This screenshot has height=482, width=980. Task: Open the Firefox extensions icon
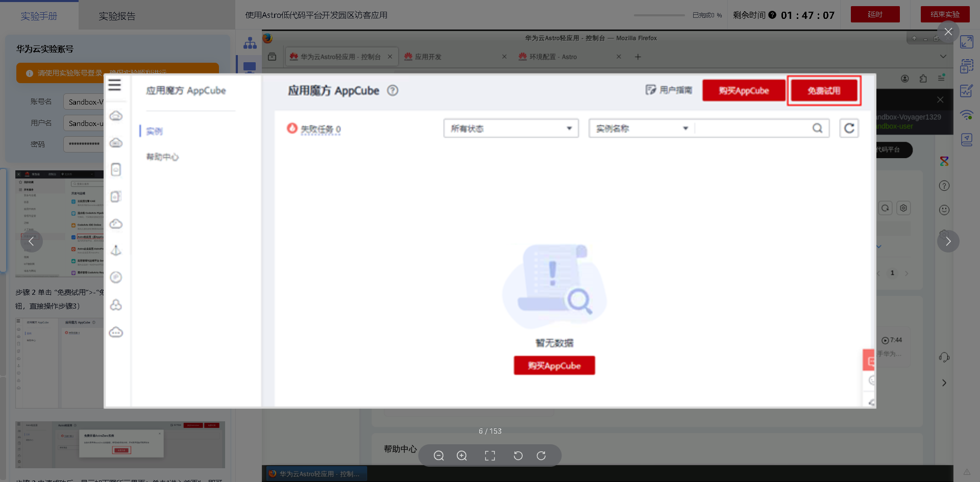(x=923, y=79)
